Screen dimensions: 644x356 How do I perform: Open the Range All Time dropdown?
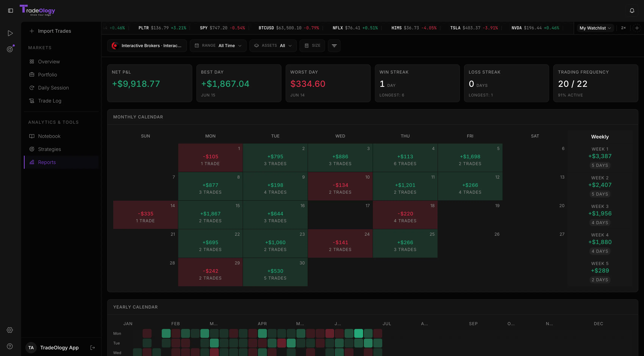tap(218, 45)
